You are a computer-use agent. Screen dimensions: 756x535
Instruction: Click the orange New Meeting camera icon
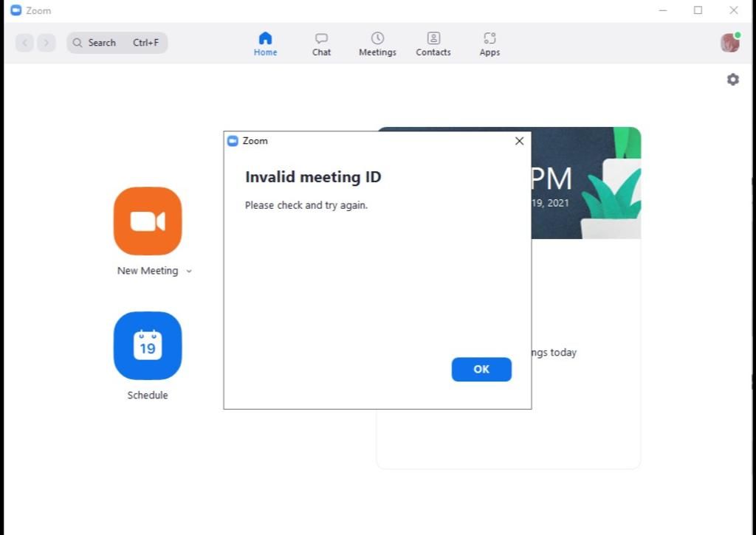(x=148, y=221)
